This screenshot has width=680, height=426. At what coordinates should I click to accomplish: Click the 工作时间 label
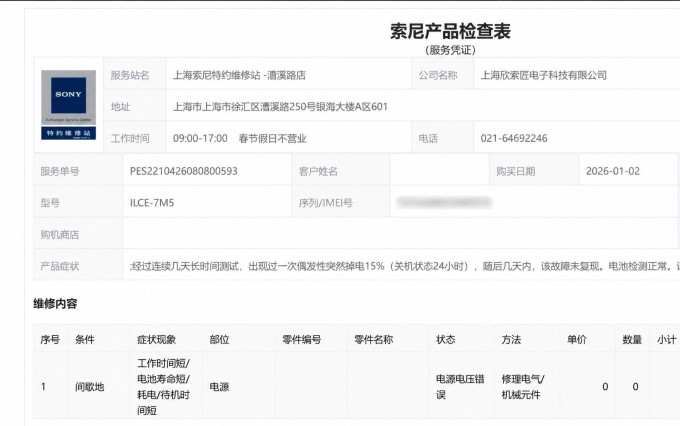[130, 138]
